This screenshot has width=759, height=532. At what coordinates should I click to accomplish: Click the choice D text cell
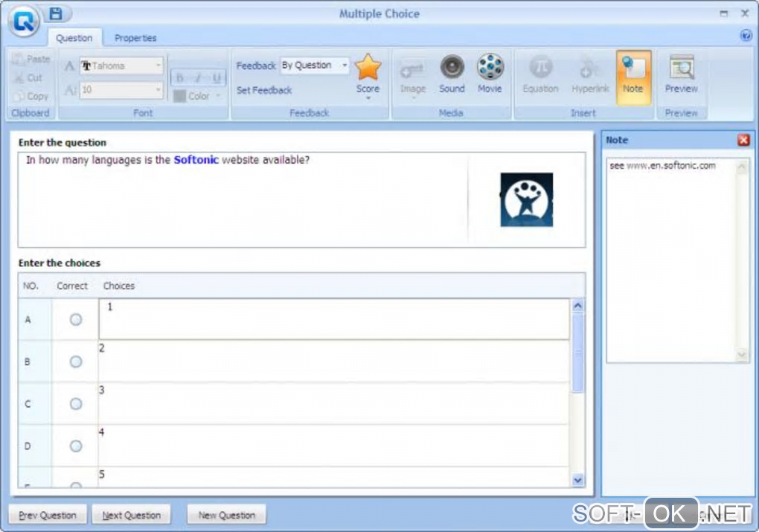point(334,446)
